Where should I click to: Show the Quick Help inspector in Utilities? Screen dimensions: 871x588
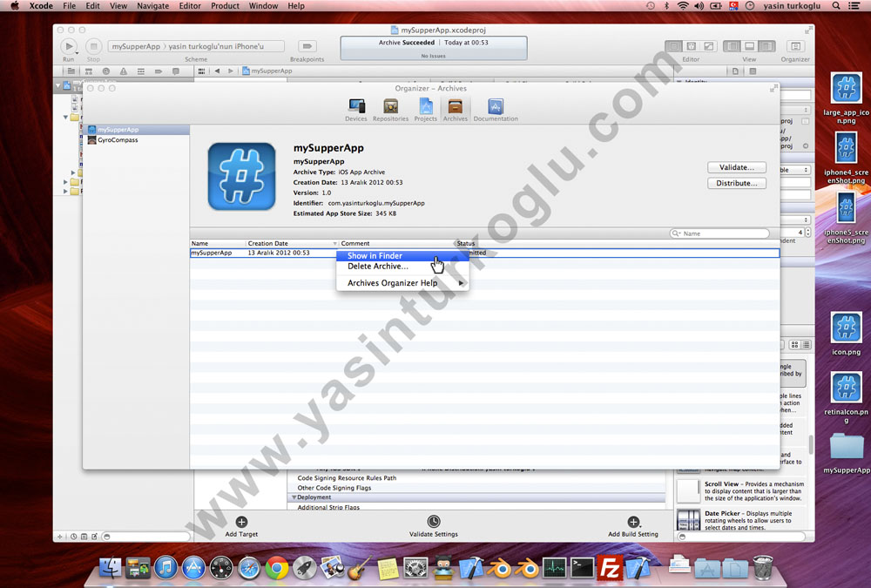coord(753,71)
